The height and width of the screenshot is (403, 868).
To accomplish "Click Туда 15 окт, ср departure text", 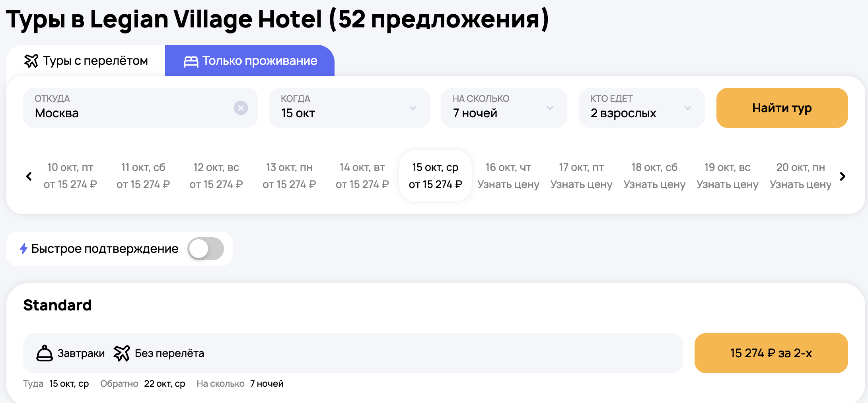I will point(56,384).
